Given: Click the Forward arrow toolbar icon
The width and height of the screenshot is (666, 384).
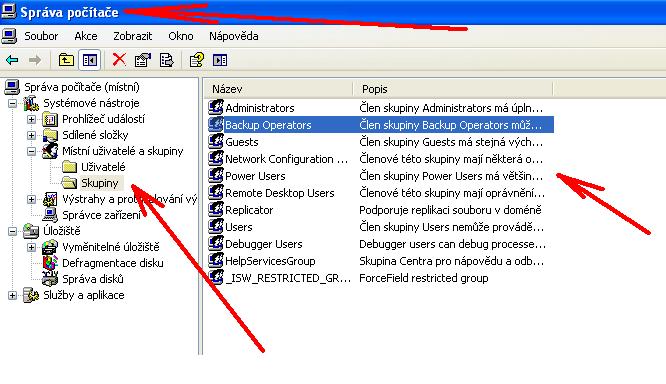Looking at the screenshot, I should pyautogui.click(x=35, y=60).
